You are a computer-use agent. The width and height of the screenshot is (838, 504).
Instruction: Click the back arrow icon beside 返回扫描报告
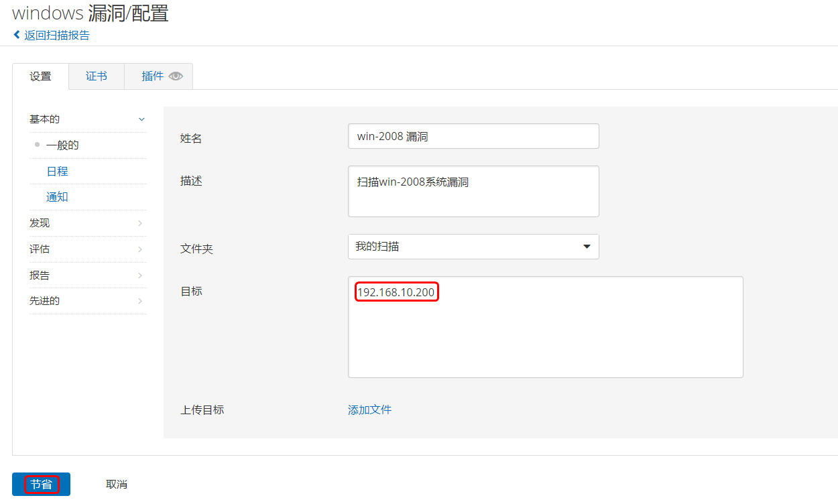click(x=17, y=35)
